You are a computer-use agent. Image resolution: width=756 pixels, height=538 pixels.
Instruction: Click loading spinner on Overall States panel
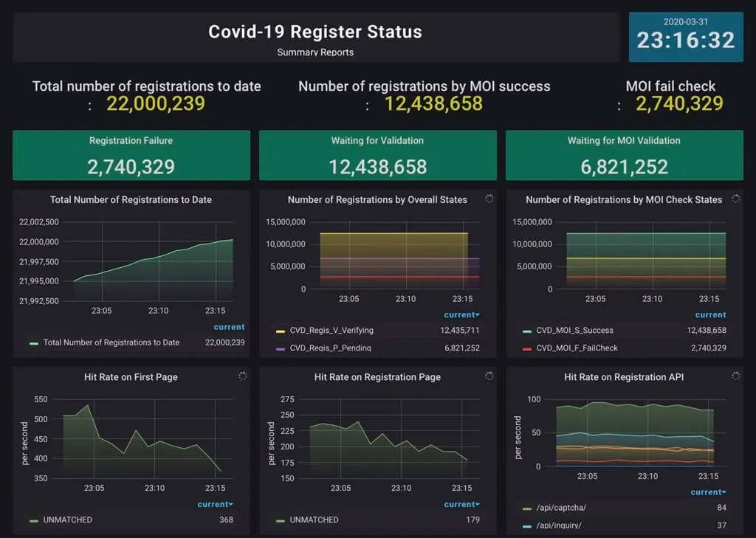point(489,199)
